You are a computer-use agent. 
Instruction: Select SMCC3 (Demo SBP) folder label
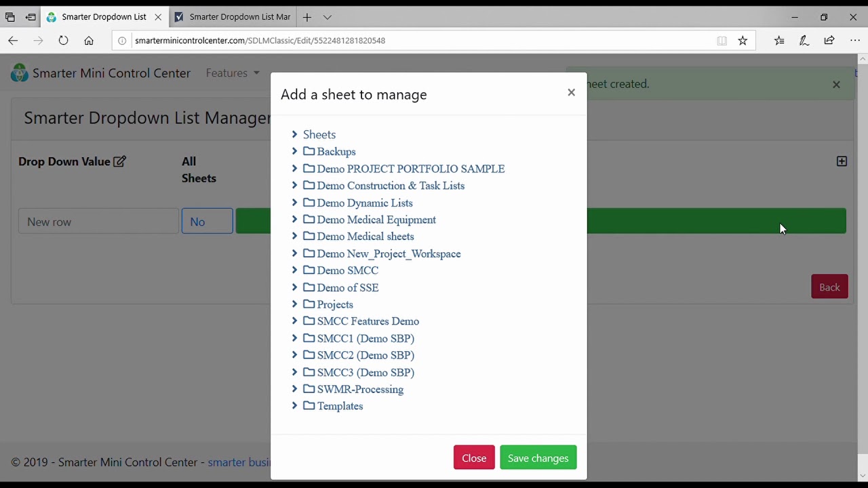point(366,372)
